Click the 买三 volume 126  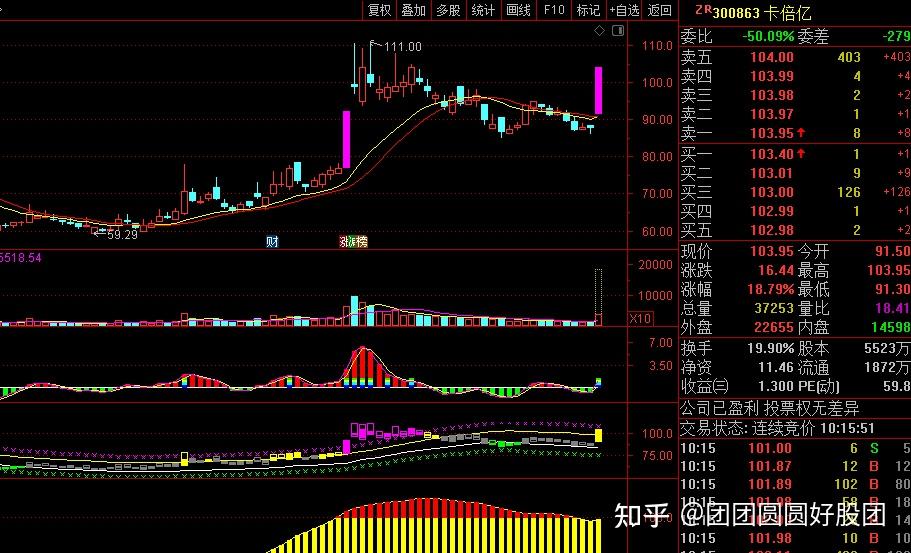coord(849,192)
